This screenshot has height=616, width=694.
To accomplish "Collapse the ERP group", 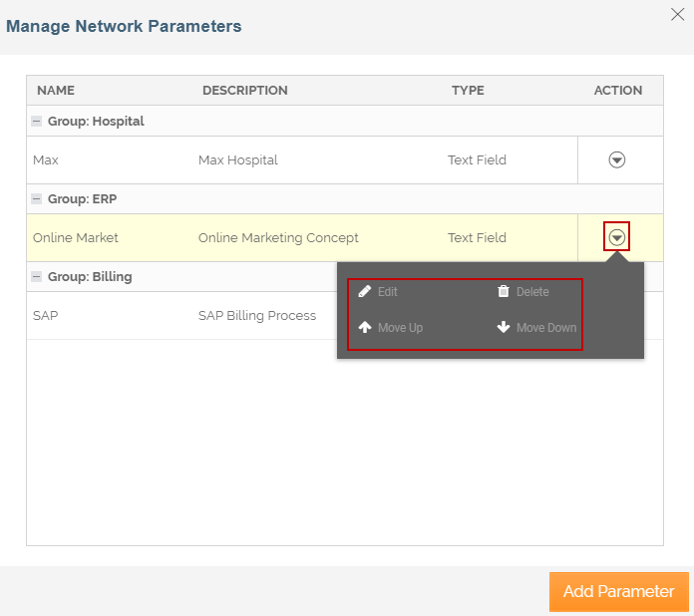I will (x=37, y=199).
